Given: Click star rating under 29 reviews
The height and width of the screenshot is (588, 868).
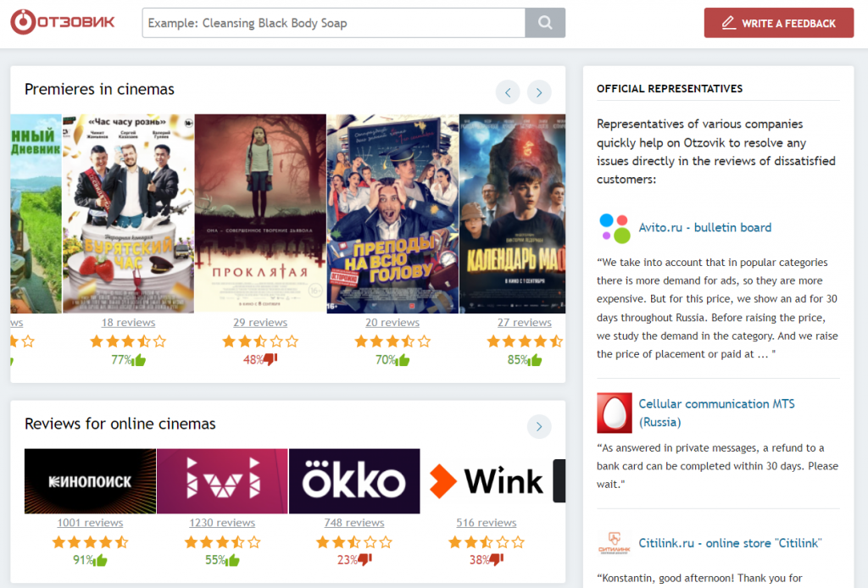Looking at the screenshot, I should pos(260,341).
